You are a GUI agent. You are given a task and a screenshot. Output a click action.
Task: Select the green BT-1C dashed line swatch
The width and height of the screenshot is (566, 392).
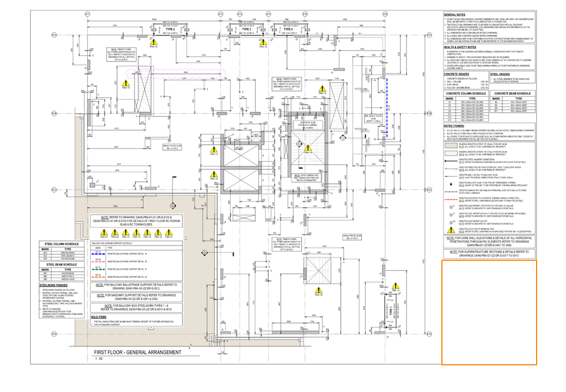coord(98,269)
